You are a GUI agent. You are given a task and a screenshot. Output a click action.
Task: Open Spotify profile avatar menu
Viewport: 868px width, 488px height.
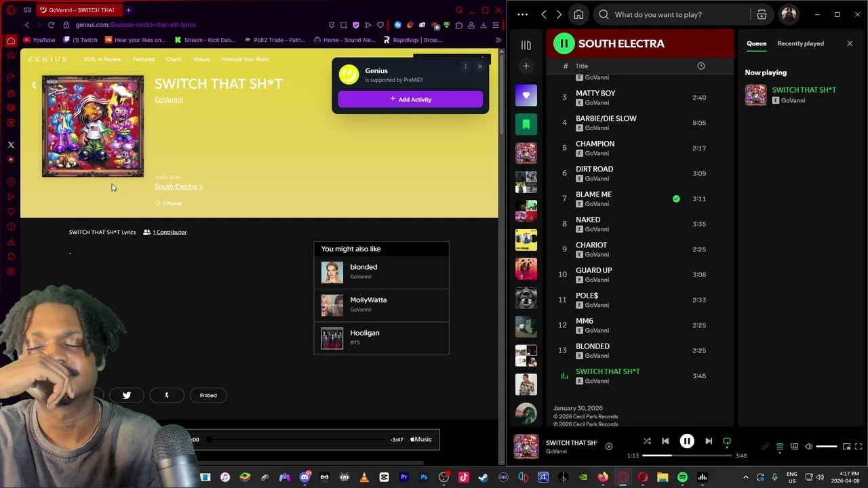click(789, 14)
